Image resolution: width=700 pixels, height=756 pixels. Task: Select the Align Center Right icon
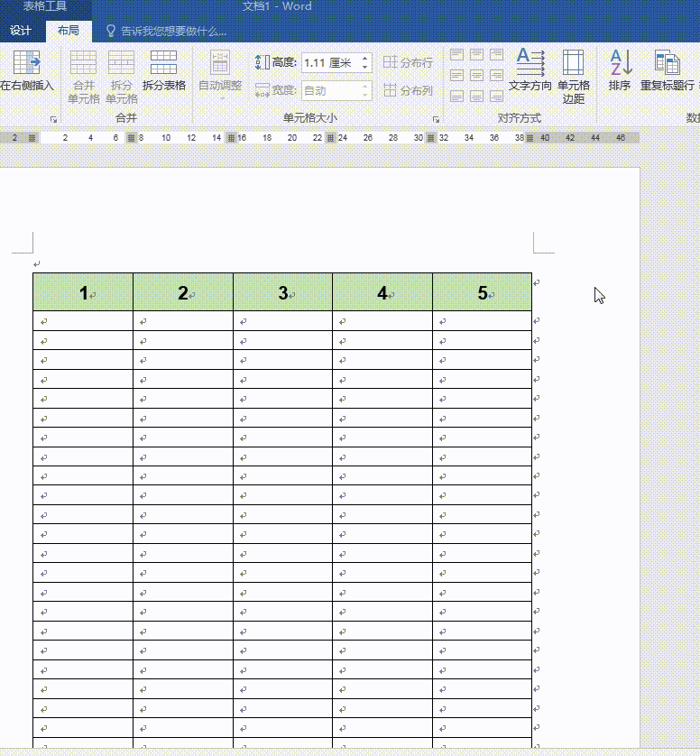[x=496, y=75]
